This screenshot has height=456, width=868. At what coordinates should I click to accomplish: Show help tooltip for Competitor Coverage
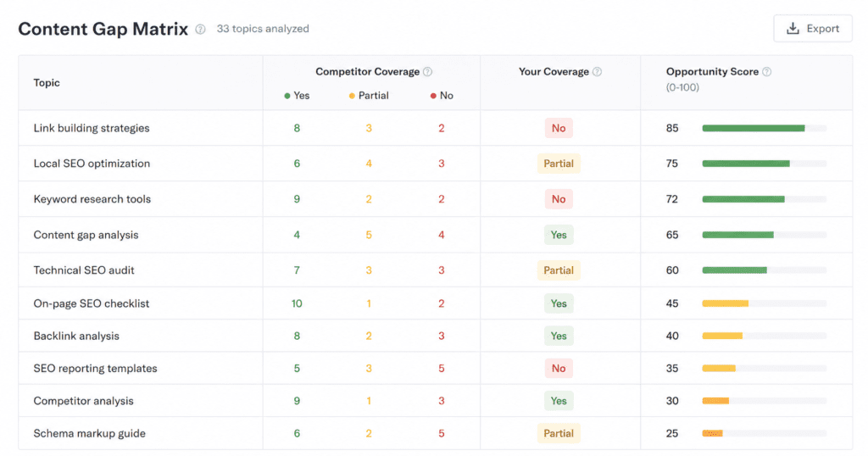point(427,72)
